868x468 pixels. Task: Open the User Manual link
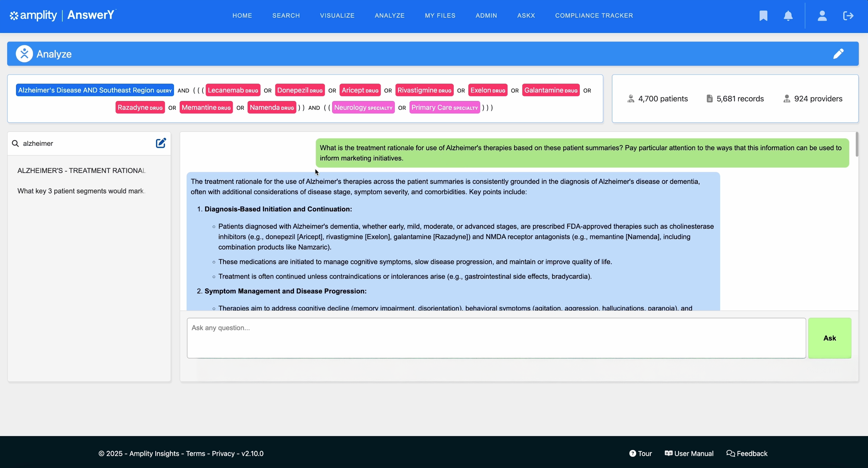coord(689,453)
